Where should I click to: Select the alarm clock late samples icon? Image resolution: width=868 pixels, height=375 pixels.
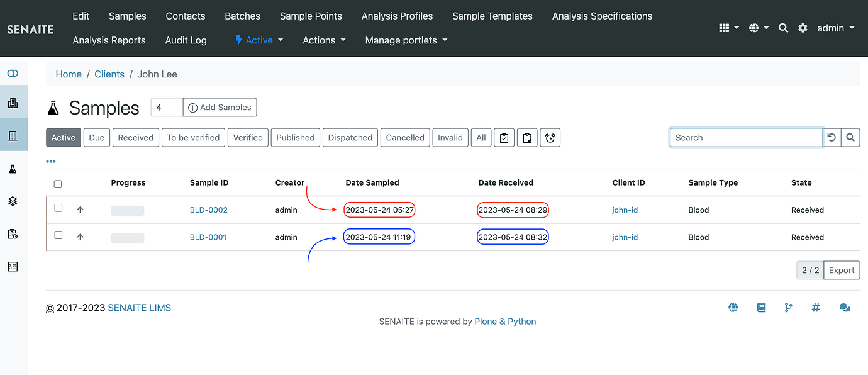pyautogui.click(x=550, y=137)
